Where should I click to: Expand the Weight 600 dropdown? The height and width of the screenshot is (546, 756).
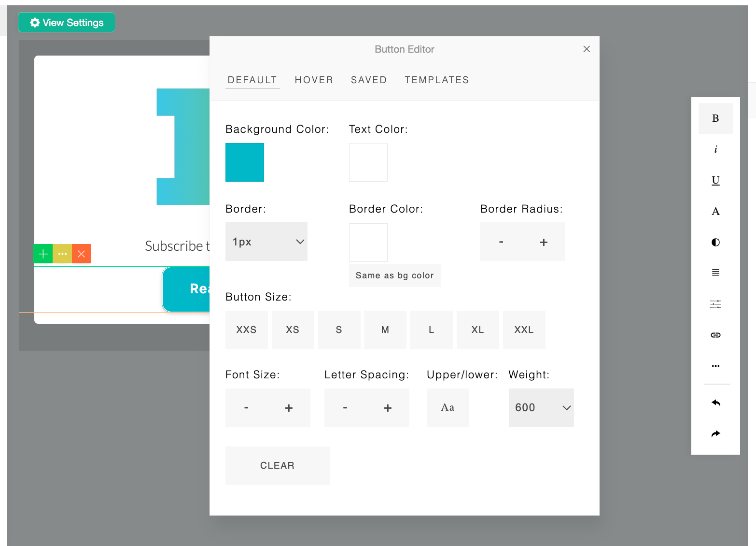(x=541, y=408)
